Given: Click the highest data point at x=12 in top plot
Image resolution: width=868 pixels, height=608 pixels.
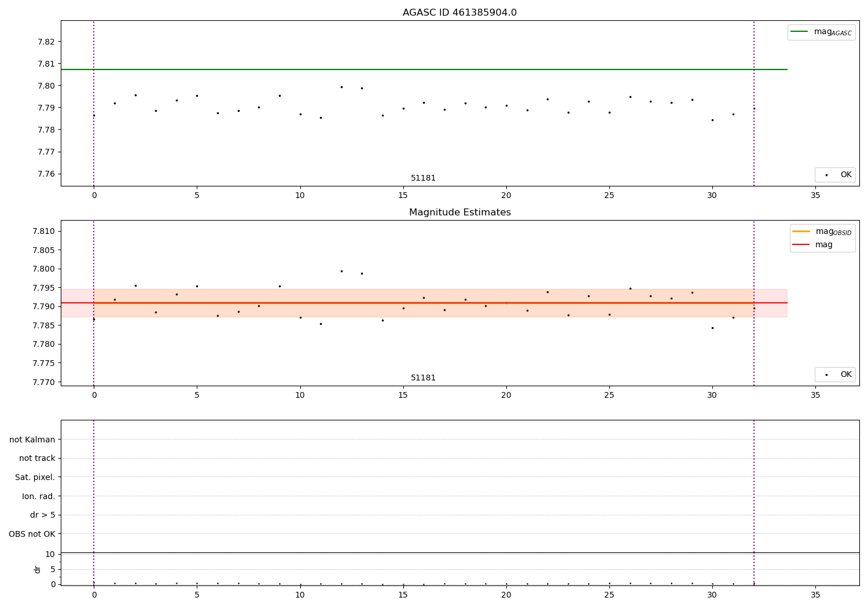Looking at the screenshot, I should click(341, 87).
